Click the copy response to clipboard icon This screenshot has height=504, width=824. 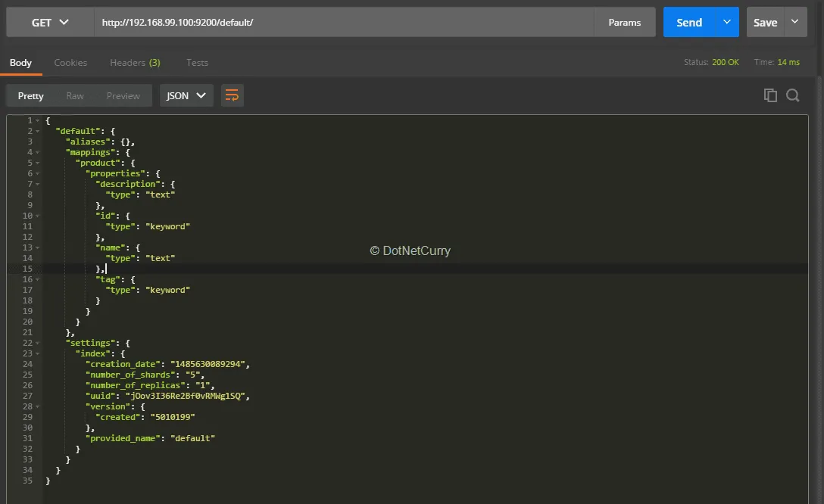point(770,95)
